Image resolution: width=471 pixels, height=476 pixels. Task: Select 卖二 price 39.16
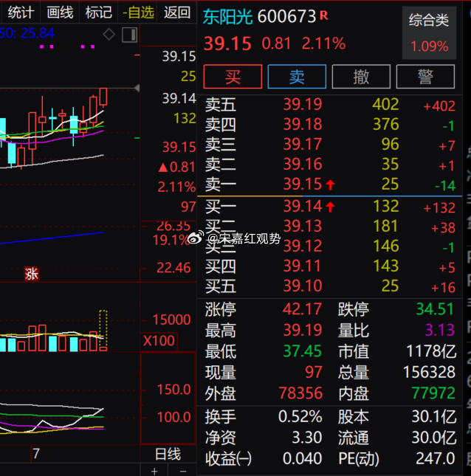pyautogui.click(x=303, y=165)
